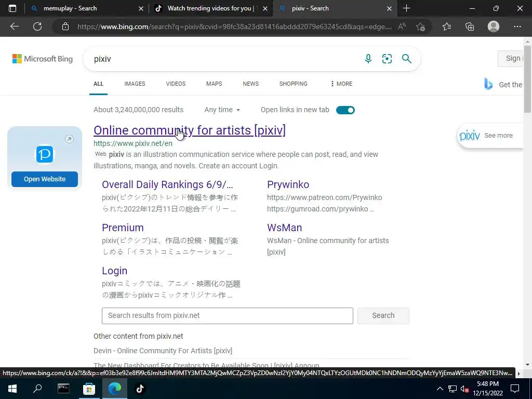Image resolution: width=532 pixels, height=399 pixels.
Task: Click the microphone voice search icon
Action: pyautogui.click(x=368, y=59)
